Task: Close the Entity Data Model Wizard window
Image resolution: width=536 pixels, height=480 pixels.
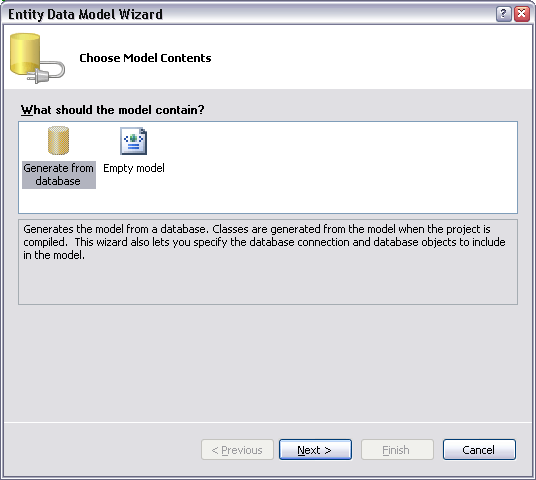Action: point(522,14)
